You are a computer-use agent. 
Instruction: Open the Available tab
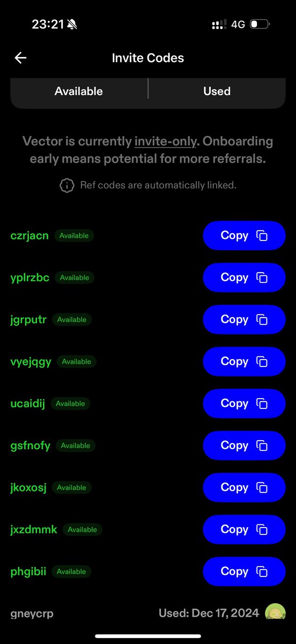pyautogui.click(x=79, y=91)
